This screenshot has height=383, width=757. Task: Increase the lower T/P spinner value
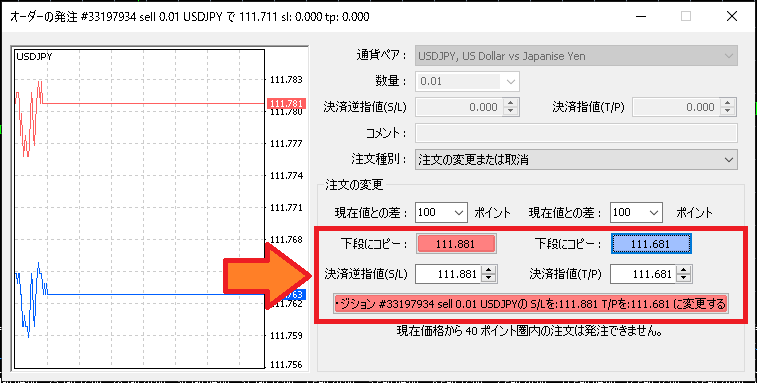[684, 270]
